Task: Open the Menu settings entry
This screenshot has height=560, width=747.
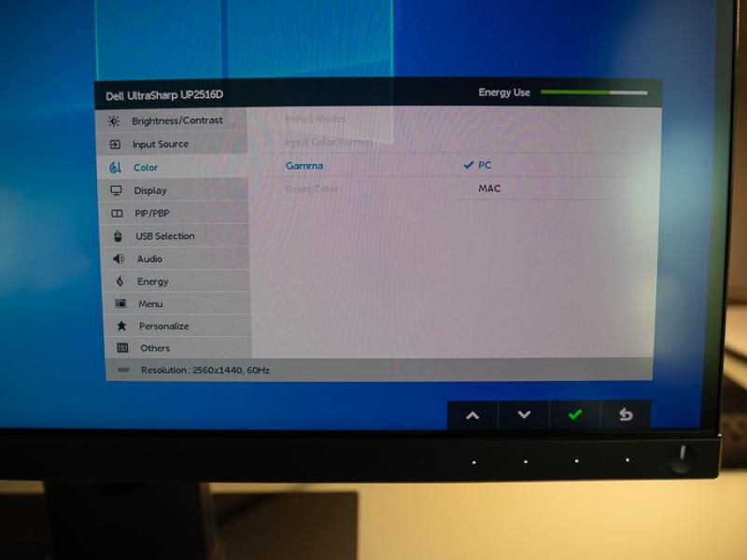Action: (177, 303)
